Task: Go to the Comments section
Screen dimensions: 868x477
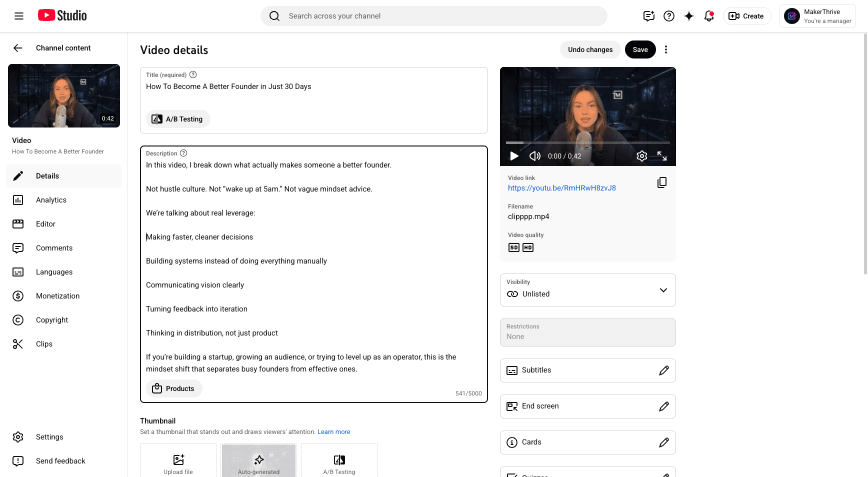Action: [x=64, y=248]
